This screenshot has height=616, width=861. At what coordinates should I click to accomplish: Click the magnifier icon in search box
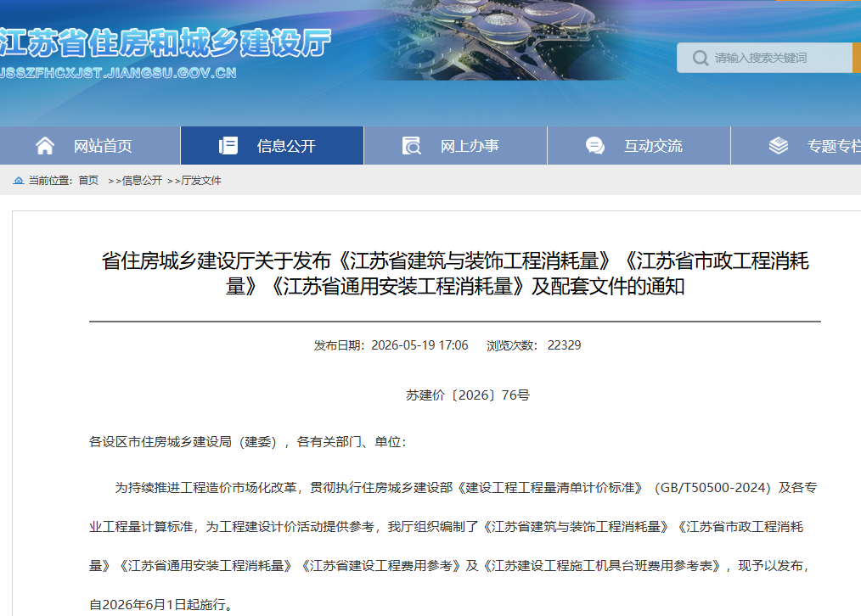point(701,58)
